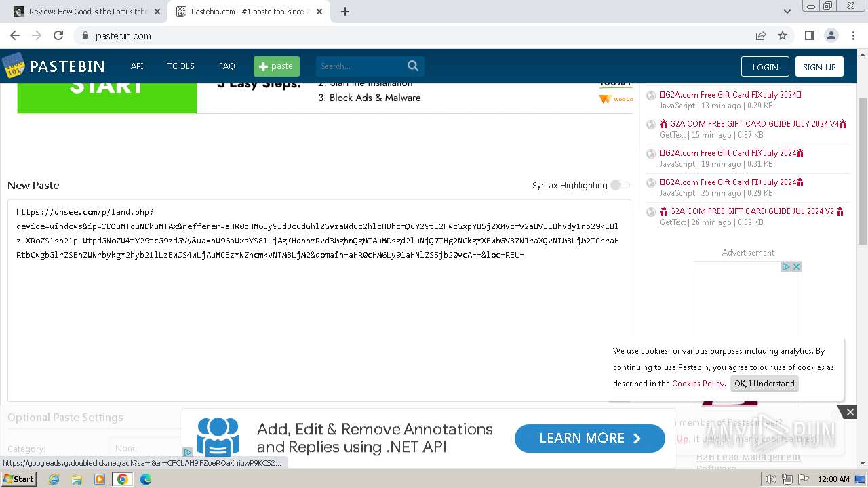The height and width of the screenshot is (488, 868).
Task: Toggle Syntax Highlighting switch
Action: click(x=620, y=185)
